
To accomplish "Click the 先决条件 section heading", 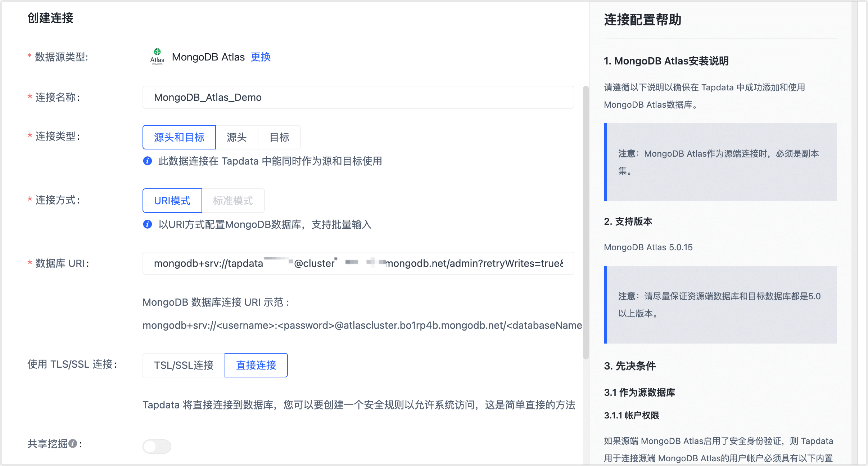I will [630, 366].
